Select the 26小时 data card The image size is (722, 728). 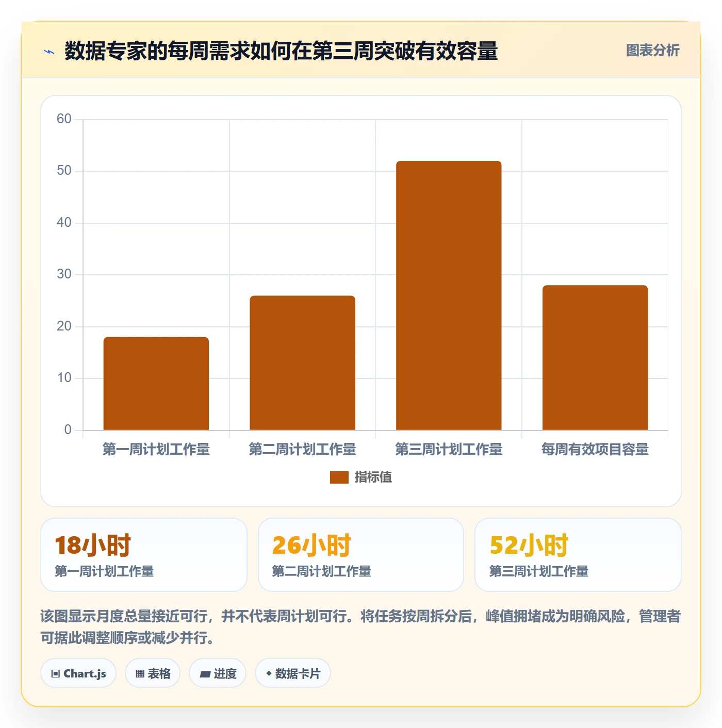coord(361,555)
